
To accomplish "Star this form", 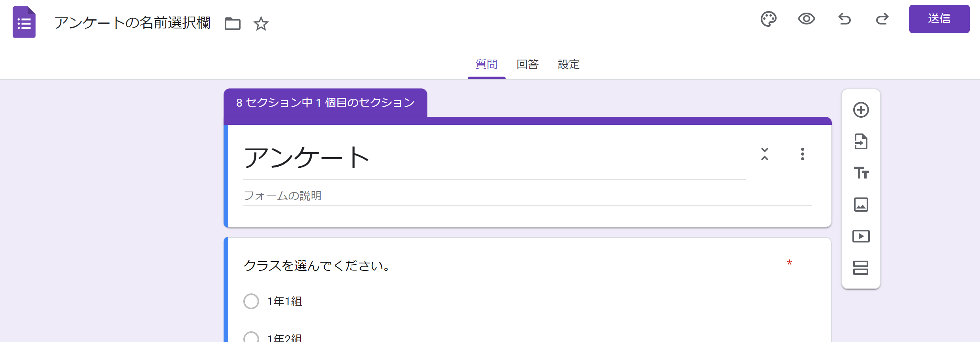I will click(x=261, y=24).
